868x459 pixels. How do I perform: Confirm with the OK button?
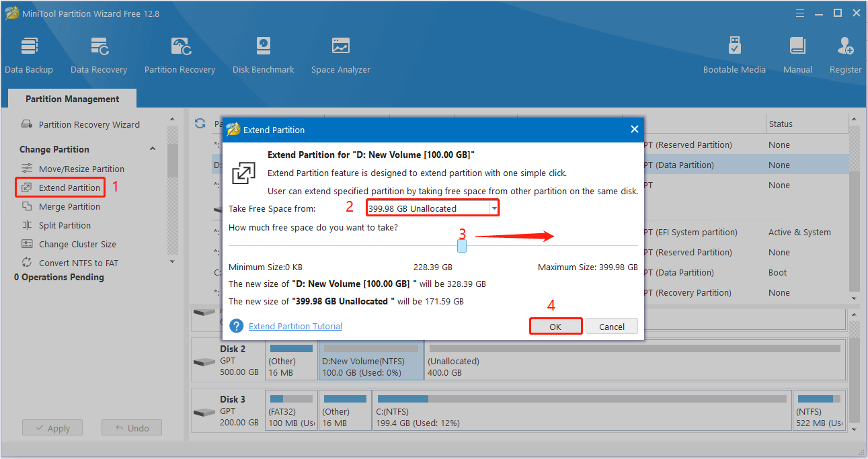(x=555, y=327)
